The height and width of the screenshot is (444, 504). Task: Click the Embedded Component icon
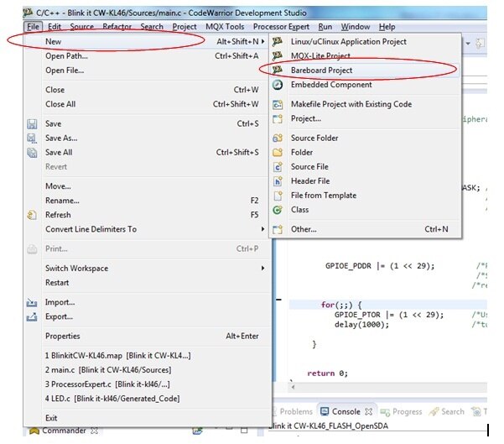click(277, 85)
